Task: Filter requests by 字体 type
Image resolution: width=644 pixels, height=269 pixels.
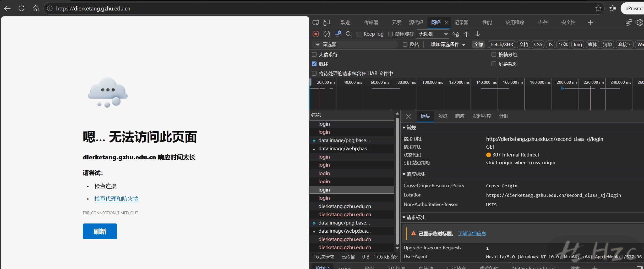Action: (x=563, y=44)
